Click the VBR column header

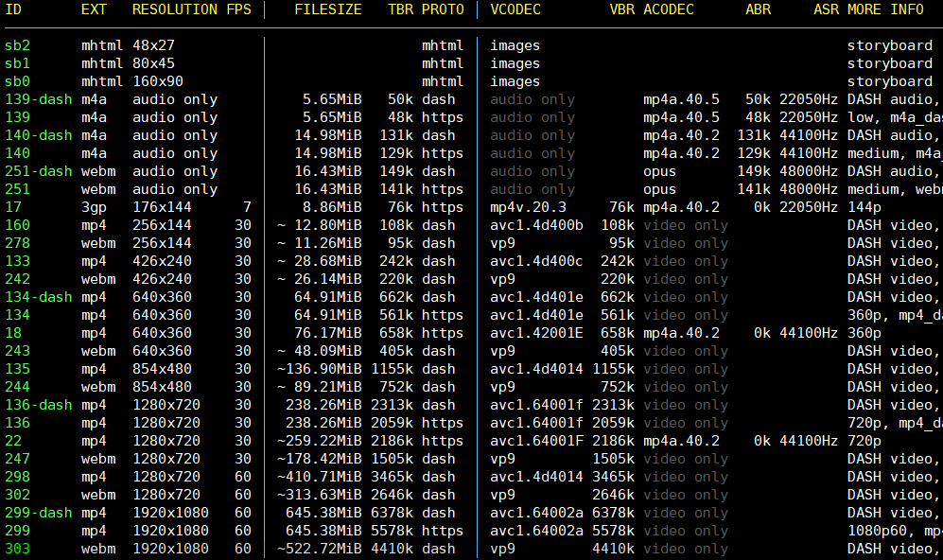click(x=621, y=9)
